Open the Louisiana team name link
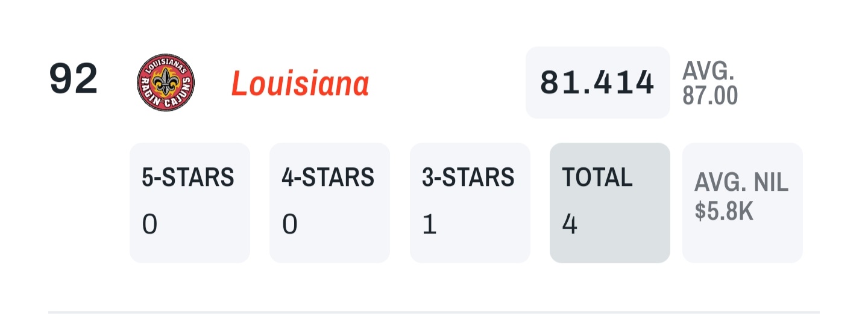The height and width of the screenshot is (316, 868). point(300,84)
